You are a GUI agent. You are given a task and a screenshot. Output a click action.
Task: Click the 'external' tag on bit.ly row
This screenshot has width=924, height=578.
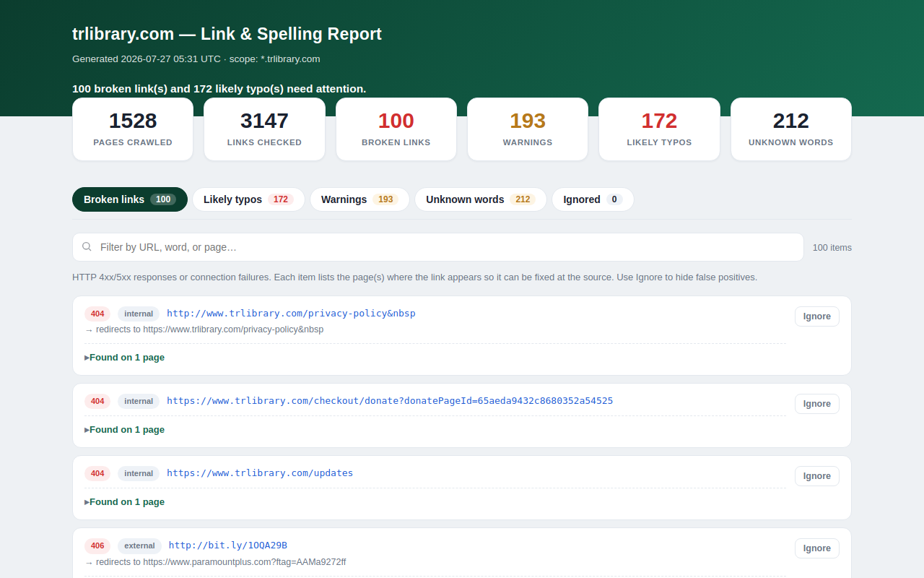pos(140,545)
